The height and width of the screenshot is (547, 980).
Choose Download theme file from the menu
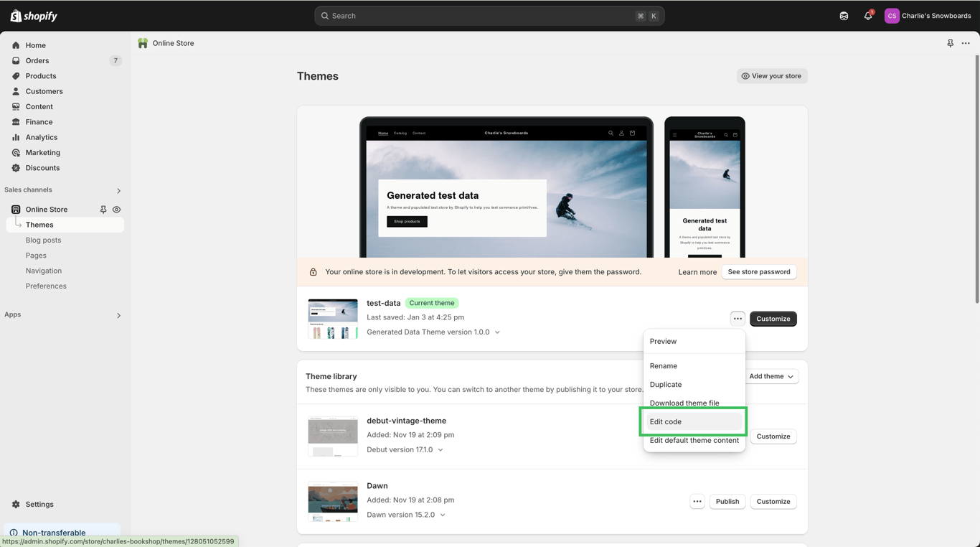click(x=684, y=403)
